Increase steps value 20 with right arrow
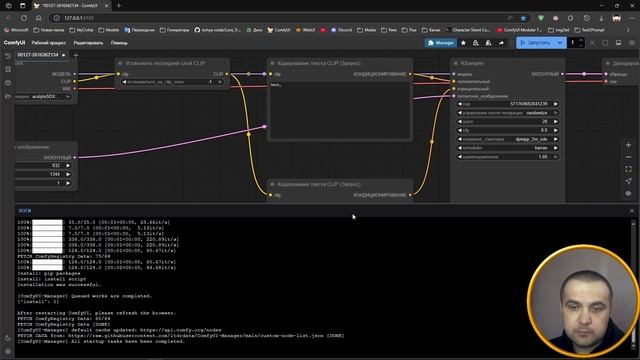Screen dimensions: 640x360 (x=556, y=122)
